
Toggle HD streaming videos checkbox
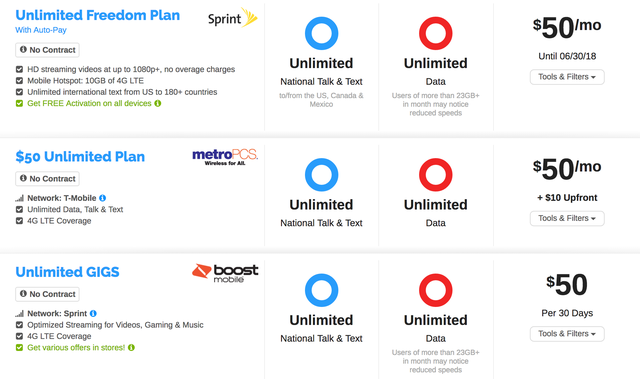pos(19,69)
